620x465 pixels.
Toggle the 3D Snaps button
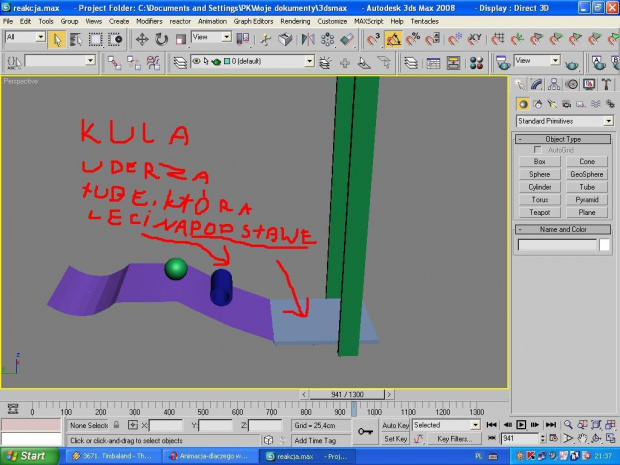[373, 40]
